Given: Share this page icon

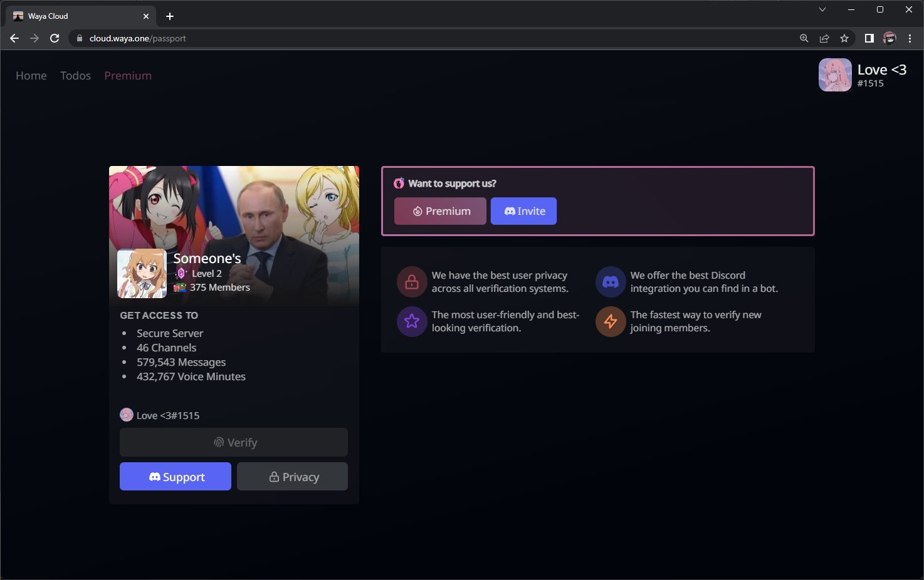Looking at the screenshot, I should [824, 38].
